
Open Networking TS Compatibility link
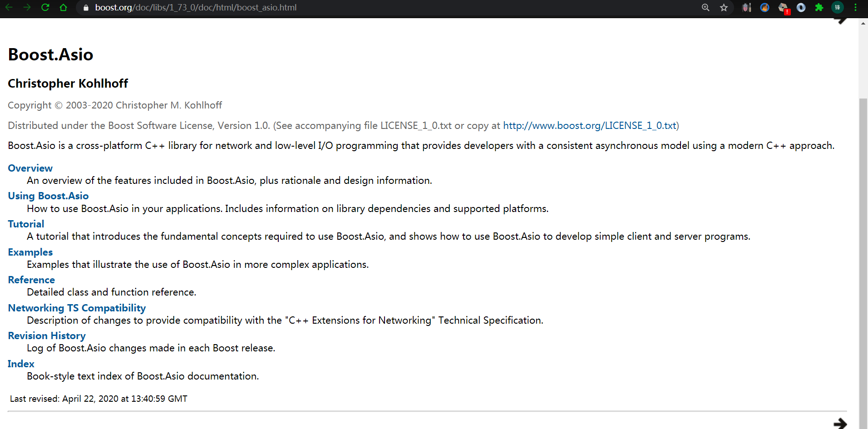pyautogui.click(x=77, y=308)
